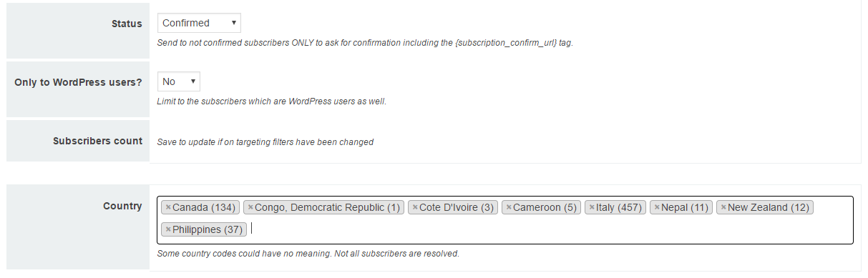
Task: Delete the Nepal (11) tag with x
Action: [x=657, y=207]
